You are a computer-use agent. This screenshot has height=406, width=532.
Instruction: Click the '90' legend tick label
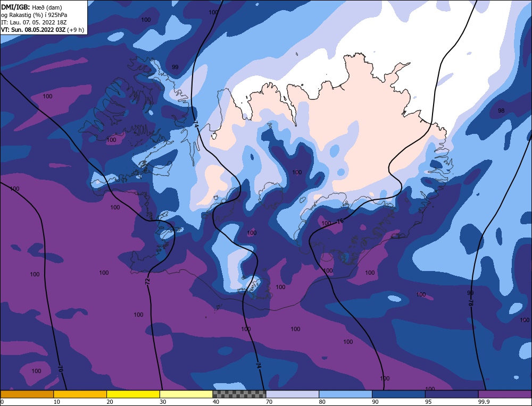(x=375, y=402)
